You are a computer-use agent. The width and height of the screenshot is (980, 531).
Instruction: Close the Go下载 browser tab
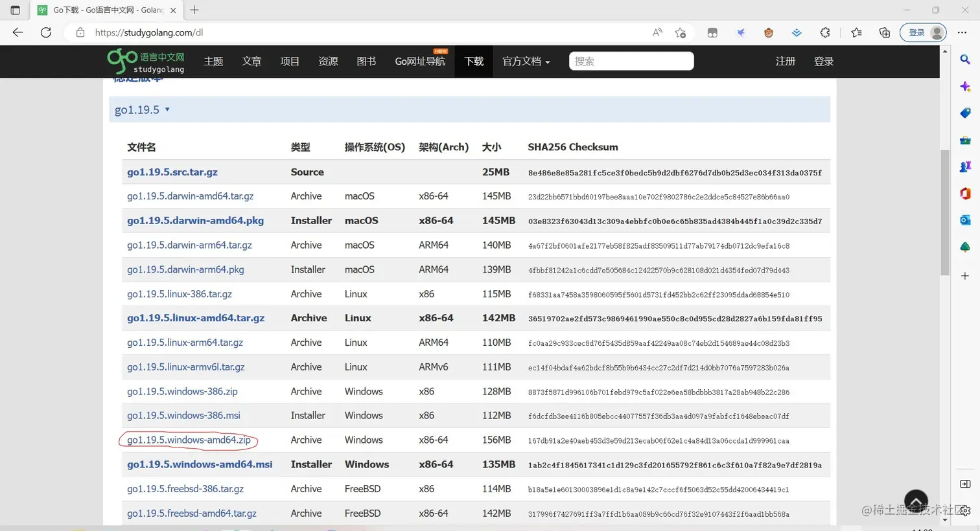coord(173,10)
